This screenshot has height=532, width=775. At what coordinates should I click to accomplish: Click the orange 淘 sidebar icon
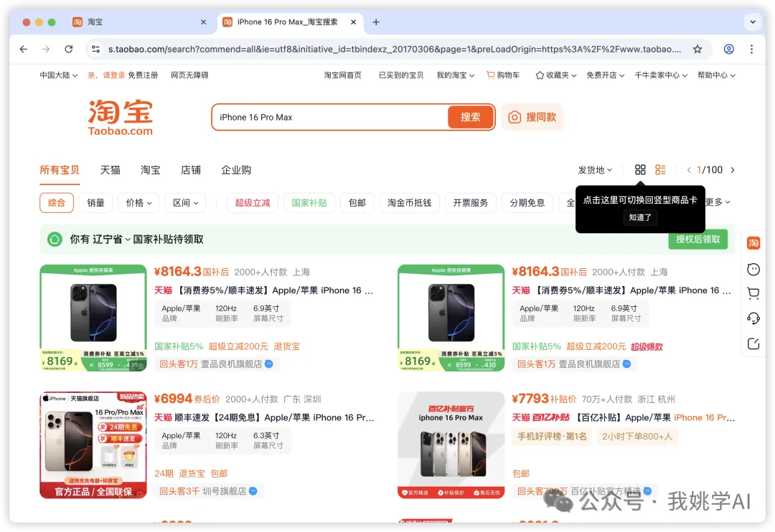pyautogui.click(x=753, y=242)
